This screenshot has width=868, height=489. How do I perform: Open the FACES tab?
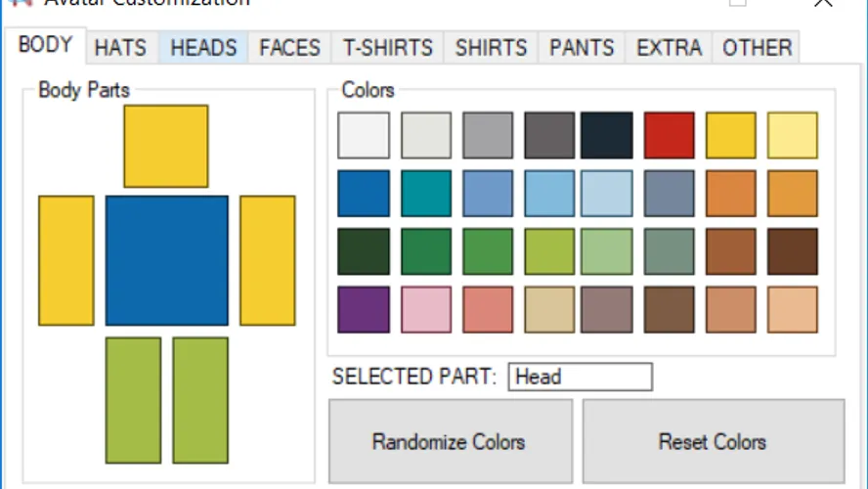289,48
